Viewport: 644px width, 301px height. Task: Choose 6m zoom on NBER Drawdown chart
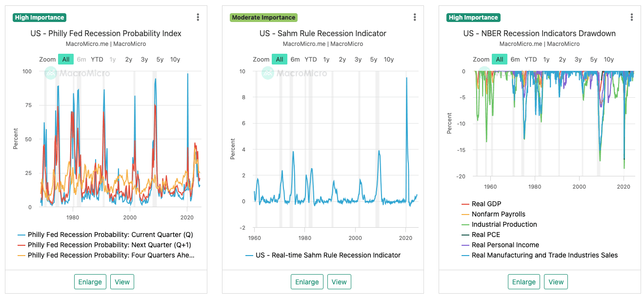pos(515,60)
